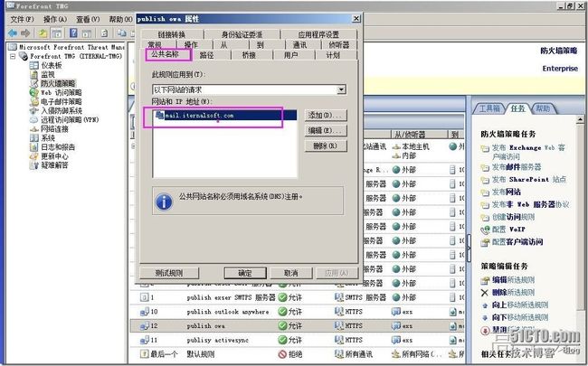This screenshot has height=366, width=588.
Task: Click 发布邮件服务器 link
Action: click(x=517, y=167)
